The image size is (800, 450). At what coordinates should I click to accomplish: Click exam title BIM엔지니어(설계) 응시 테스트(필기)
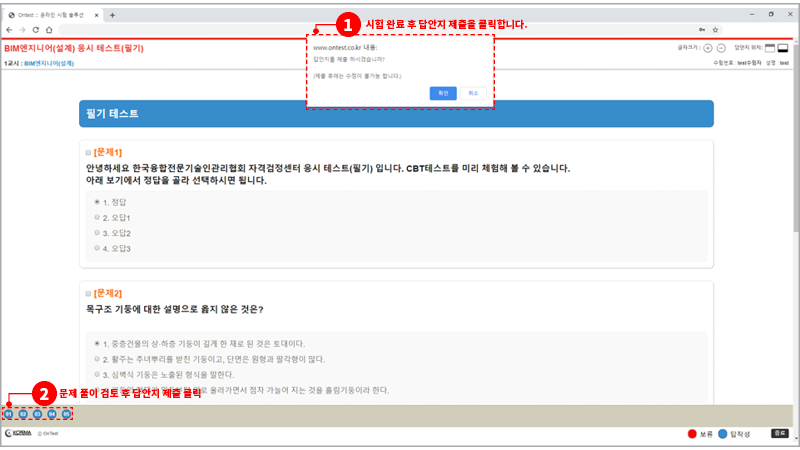[74, 48]
